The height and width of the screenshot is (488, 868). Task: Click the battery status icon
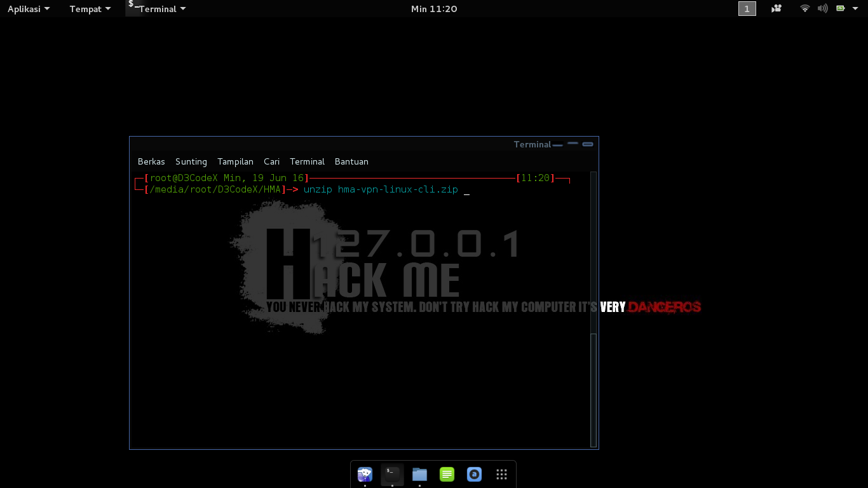[841, 9]
